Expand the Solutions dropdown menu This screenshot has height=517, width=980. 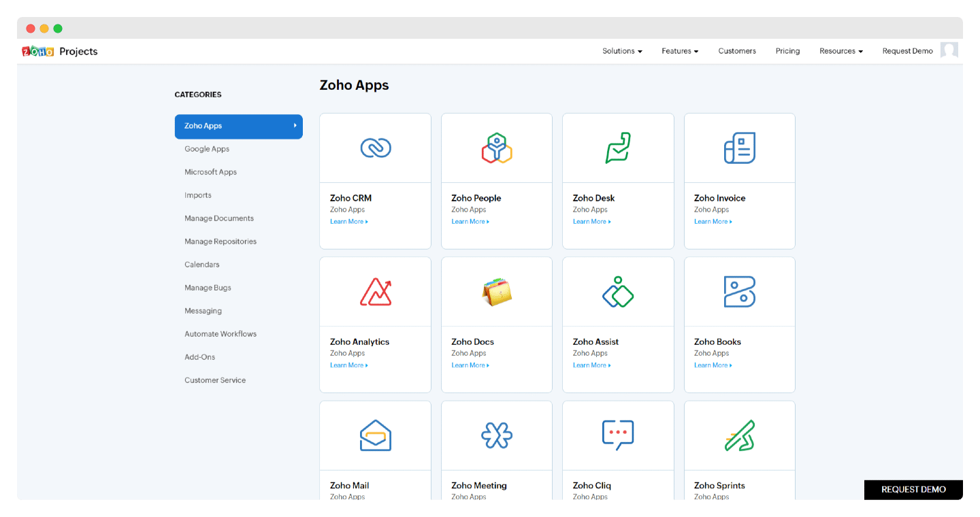622,51
